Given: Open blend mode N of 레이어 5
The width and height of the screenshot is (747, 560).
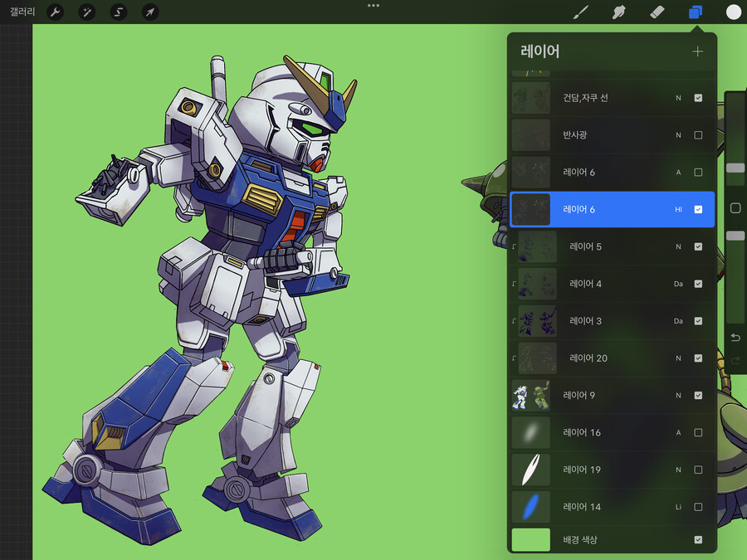Looking at the screenshot, I should pyautogui.click(x=678, y=246).
